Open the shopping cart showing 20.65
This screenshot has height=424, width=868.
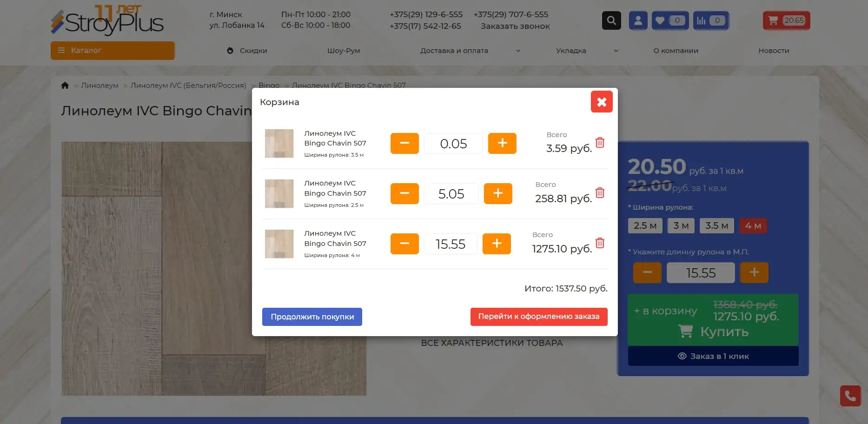tap(786, 20)
